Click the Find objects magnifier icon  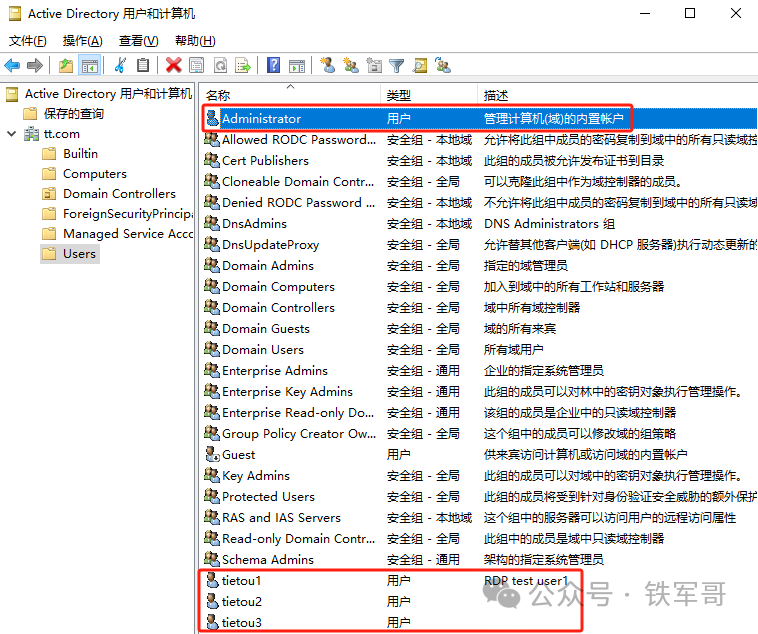420,65
